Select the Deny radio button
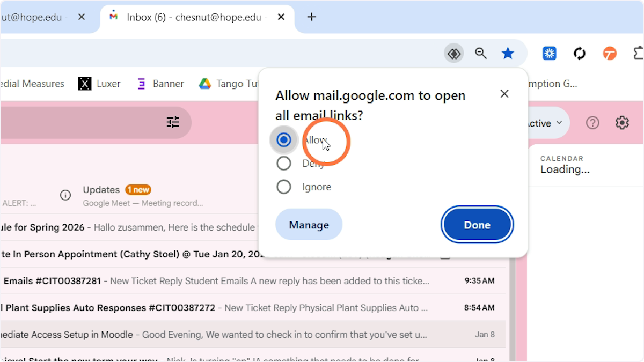 pos(284,163)
